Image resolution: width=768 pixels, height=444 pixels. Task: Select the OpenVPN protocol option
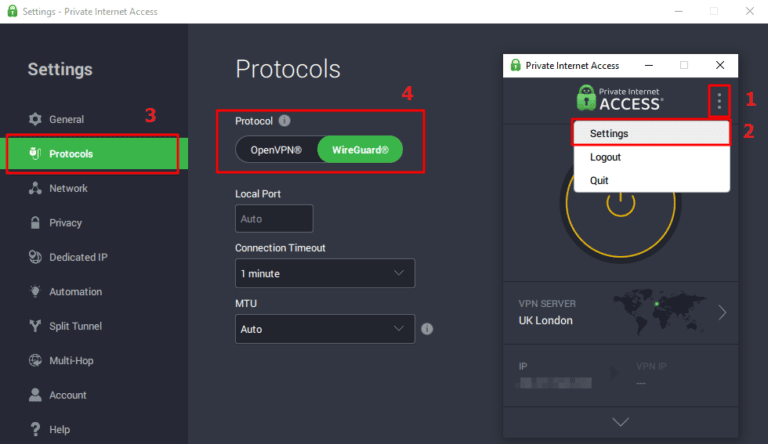[x=276, y=150]
